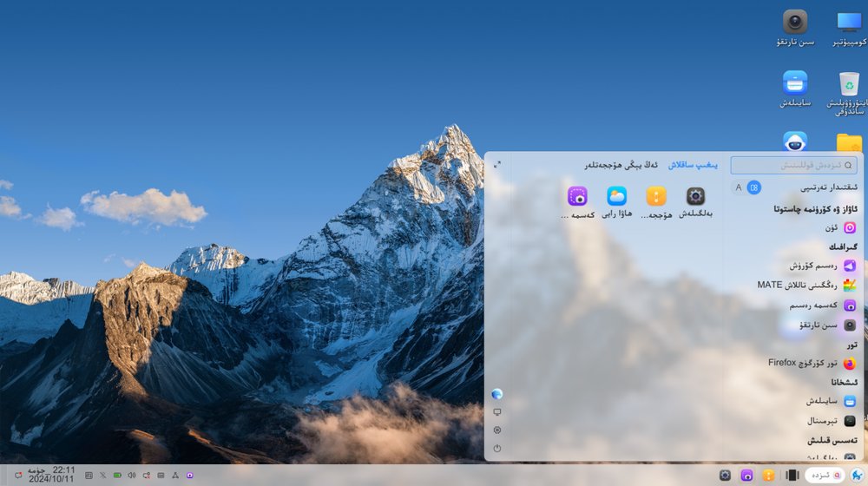The image size is (868, 486).
Task: Switch app list to alphabetical 'A' sorting
Action: pyautogui.click(x=739, y=187)
